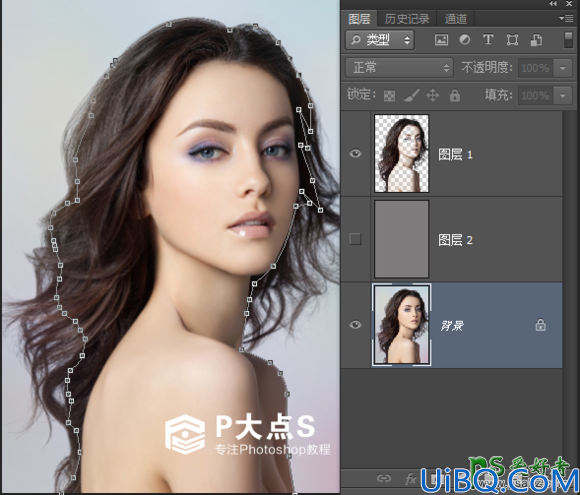Open the 不透明度 slider arrow
This screenshot has width=580, height=495.
[x=563, y=68]
